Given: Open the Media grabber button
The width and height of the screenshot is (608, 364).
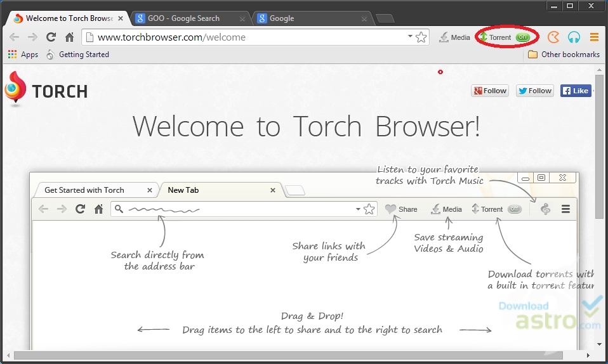Looking at the screenshot, I should 454,37.
